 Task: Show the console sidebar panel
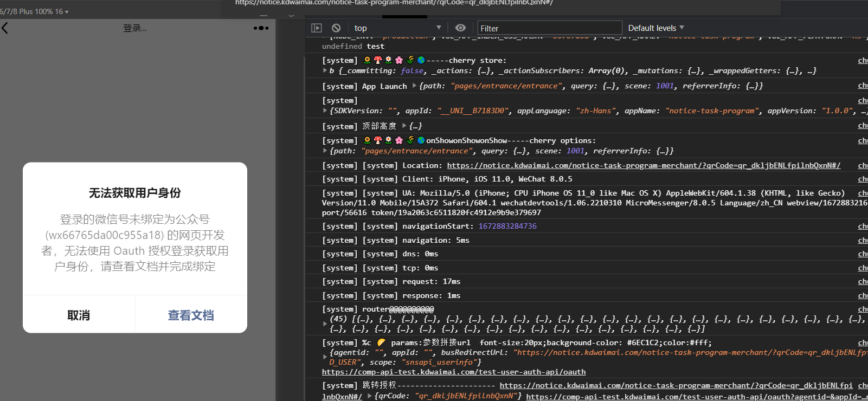[x=317, y=28]
